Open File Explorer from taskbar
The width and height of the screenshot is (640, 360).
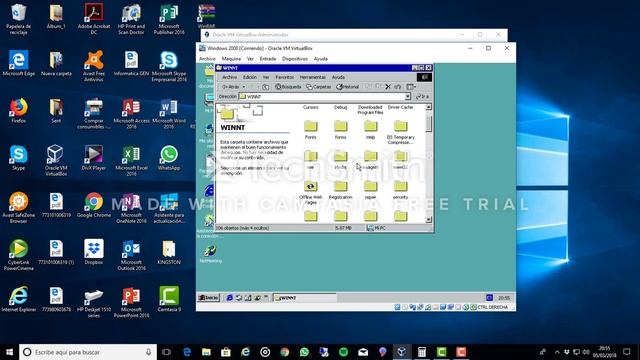click(206, 352)
